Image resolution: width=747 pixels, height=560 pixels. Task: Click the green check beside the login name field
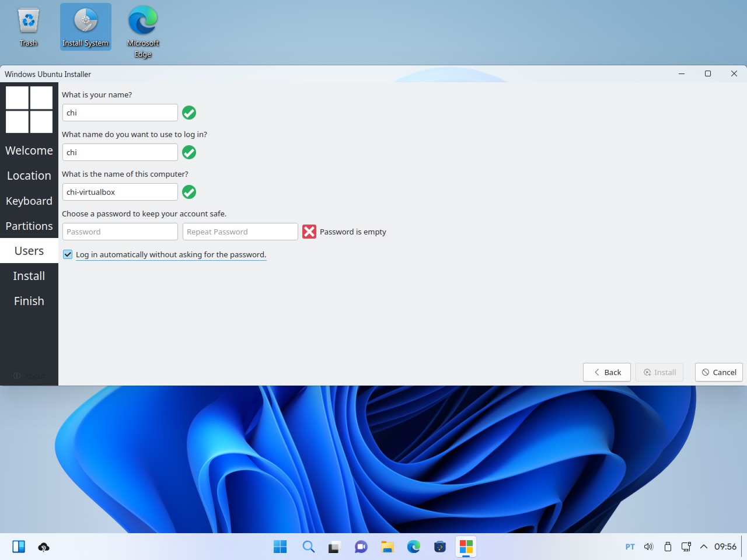tap(189, 152)
